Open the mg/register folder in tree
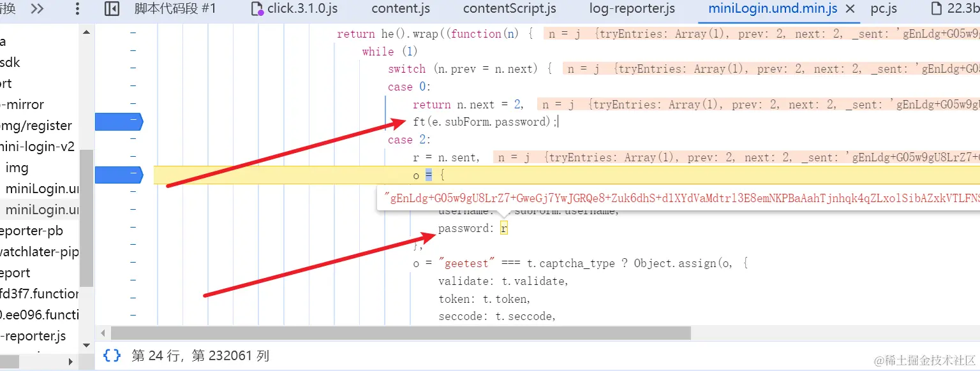Image resolution: width=980 pixels, height=371 pixels. [x=36, y=126]
